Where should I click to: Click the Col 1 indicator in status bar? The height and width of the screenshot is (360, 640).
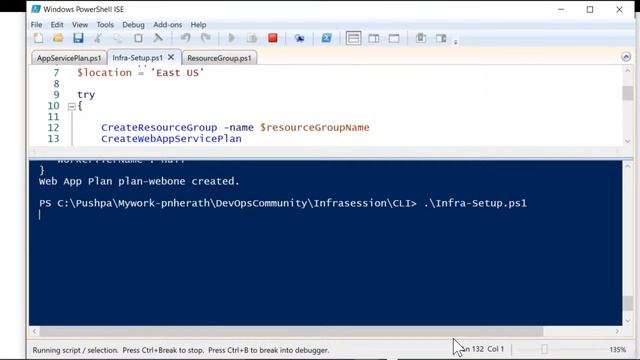496,349
